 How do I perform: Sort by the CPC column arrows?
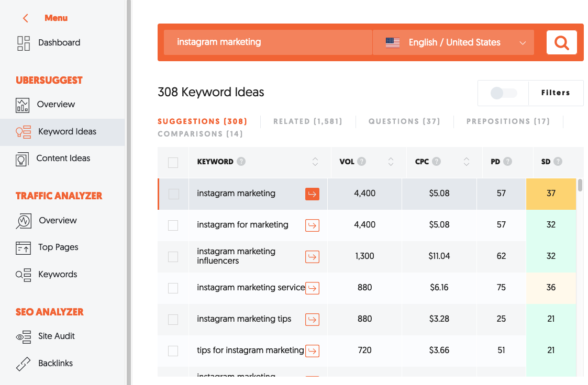466,162
